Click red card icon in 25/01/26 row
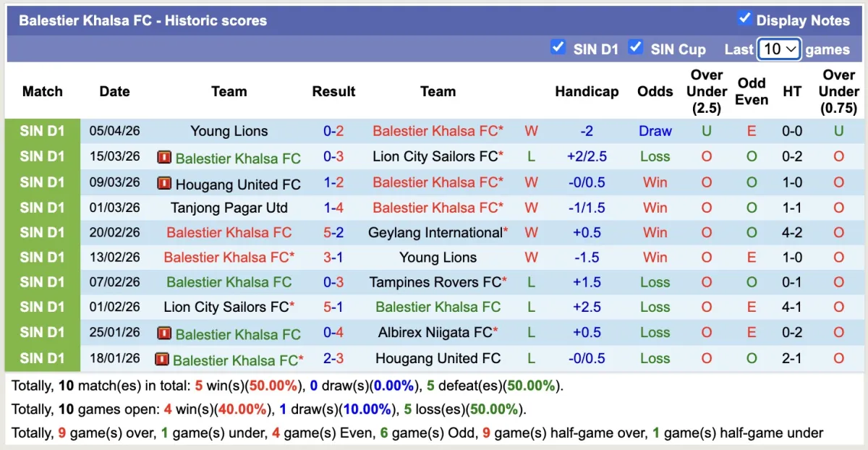Screen dimensions: 868x450 point(164,334)
